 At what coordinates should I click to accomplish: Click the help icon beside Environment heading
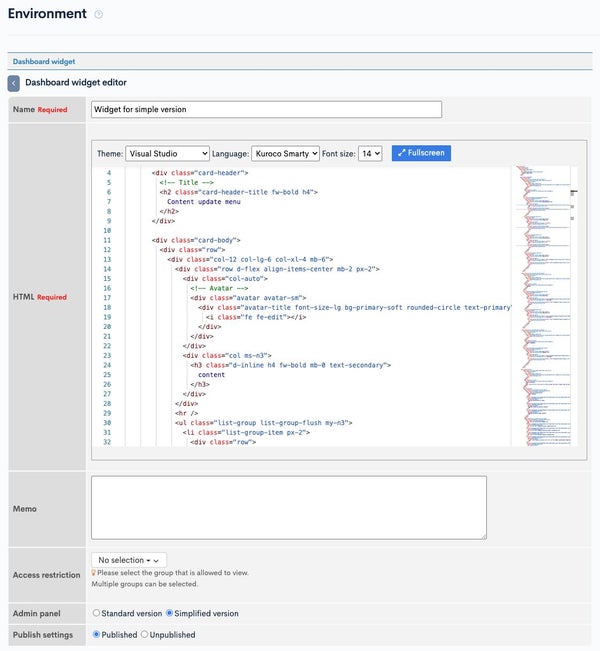pos(98,15)
